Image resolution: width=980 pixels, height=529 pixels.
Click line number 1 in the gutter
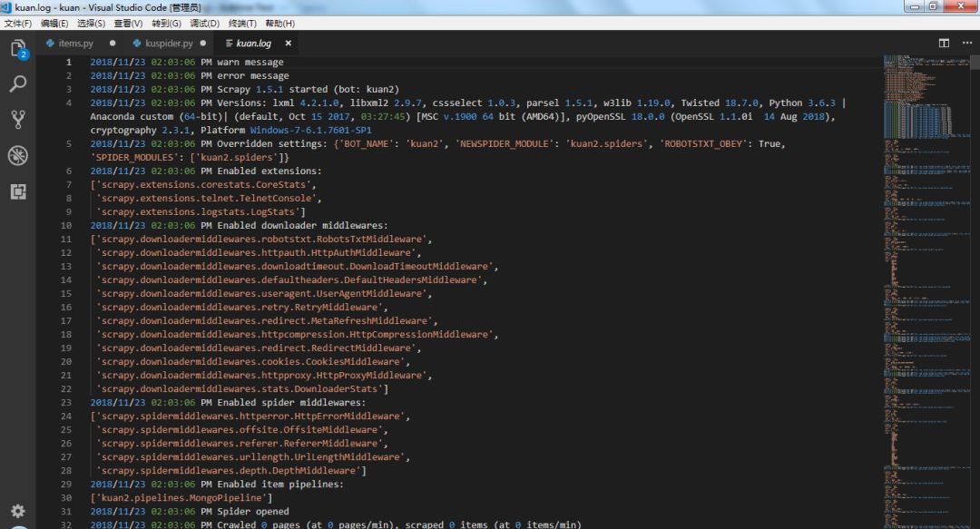click(69, 62)
